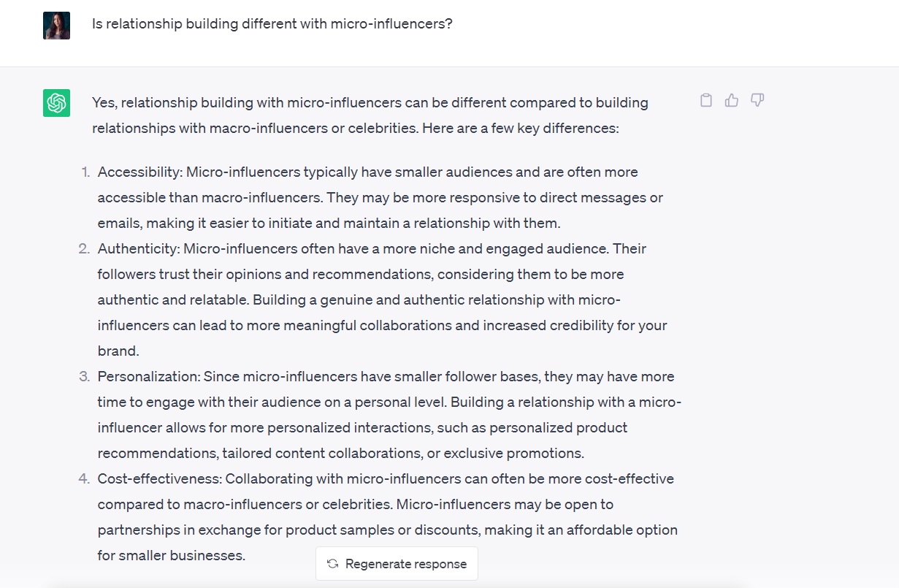
Task: Click the word "Personalization:" in the list
Action: click(x=148, y=377)
